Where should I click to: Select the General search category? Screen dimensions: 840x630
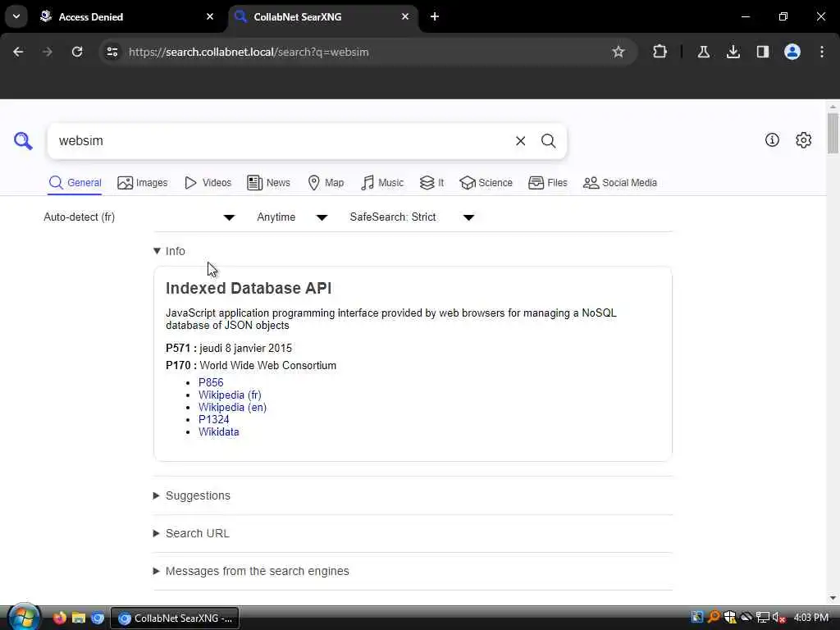click(75, 183)
